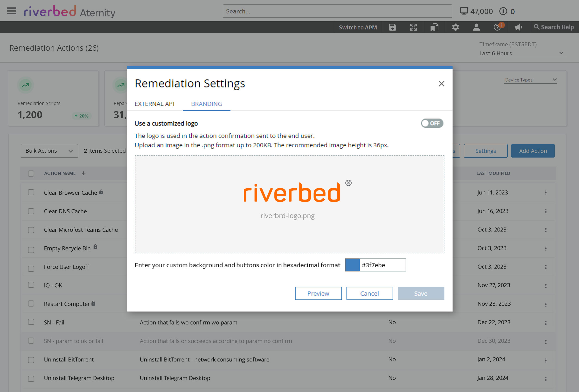The height and width of the screenshot is (392, 579).
Task: Click the hex color input field
Action: [x=383, y=265]
